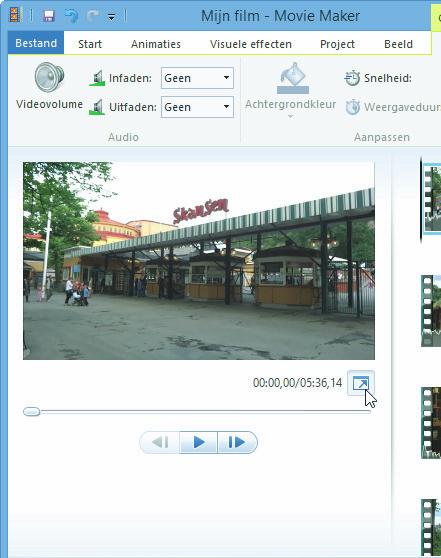Open the Bestand menu
This screenshot has width=441, height=558.
(x=36, y=43)
